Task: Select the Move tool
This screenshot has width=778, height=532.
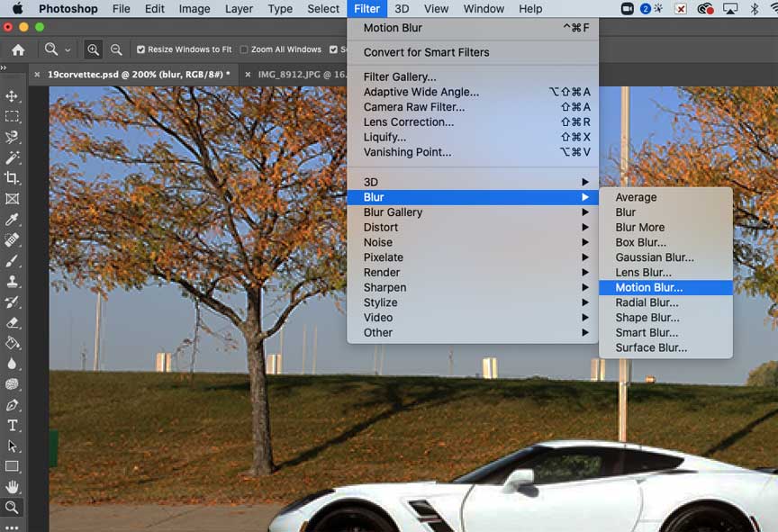Action: (x=12, y=95)
